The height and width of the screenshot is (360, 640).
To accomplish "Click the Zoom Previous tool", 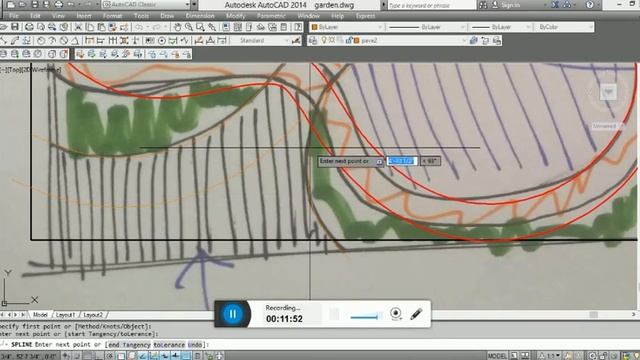I will [212, 27].
